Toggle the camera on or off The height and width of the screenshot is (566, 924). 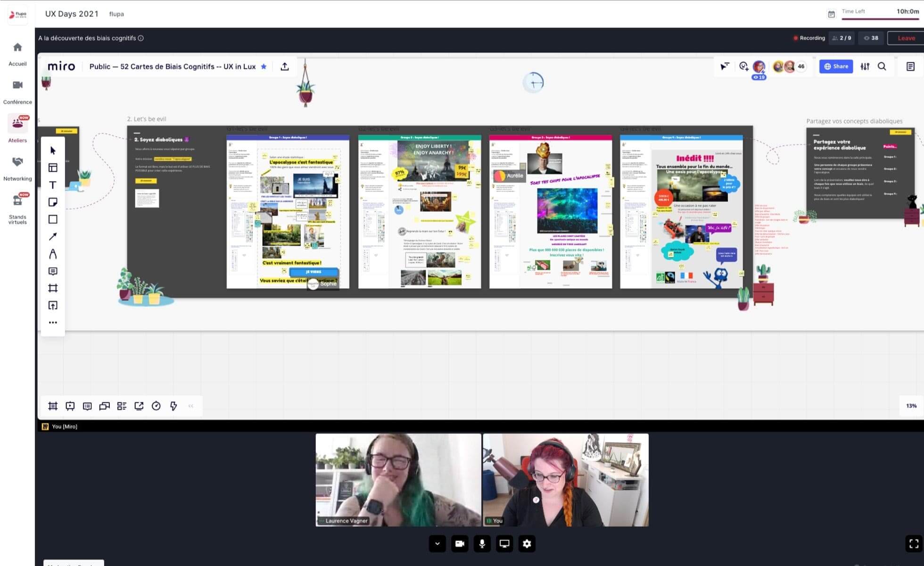click(460, 544)
